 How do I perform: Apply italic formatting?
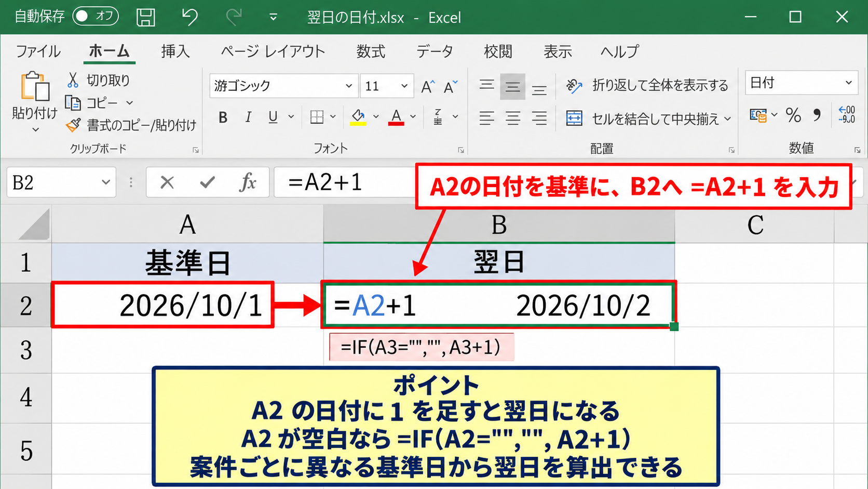pyautogui.click(x=248, y=117)
